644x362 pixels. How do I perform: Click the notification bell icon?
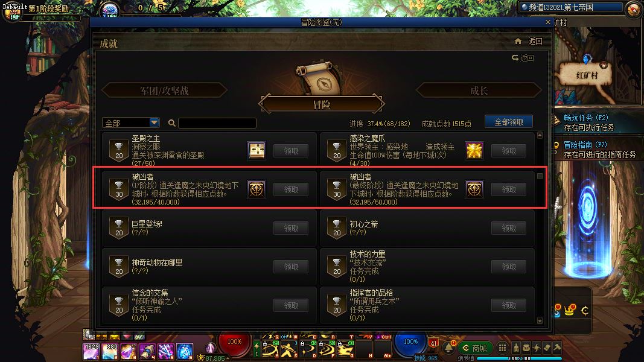[x=449, y=348]
